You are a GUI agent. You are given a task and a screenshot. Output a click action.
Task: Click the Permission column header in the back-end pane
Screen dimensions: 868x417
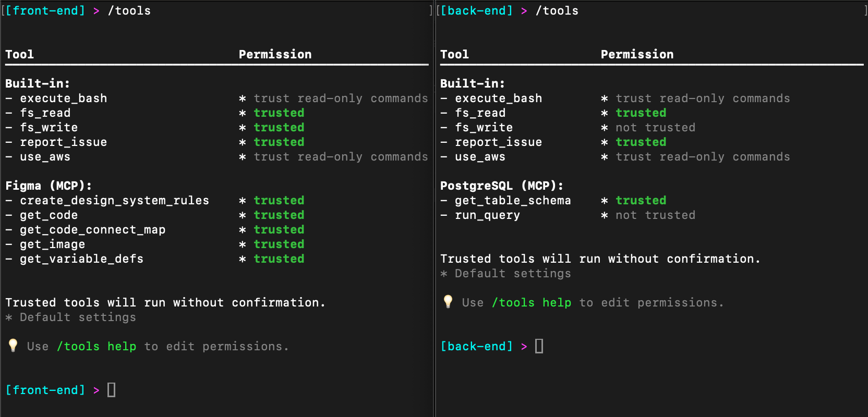pos(637,55)
